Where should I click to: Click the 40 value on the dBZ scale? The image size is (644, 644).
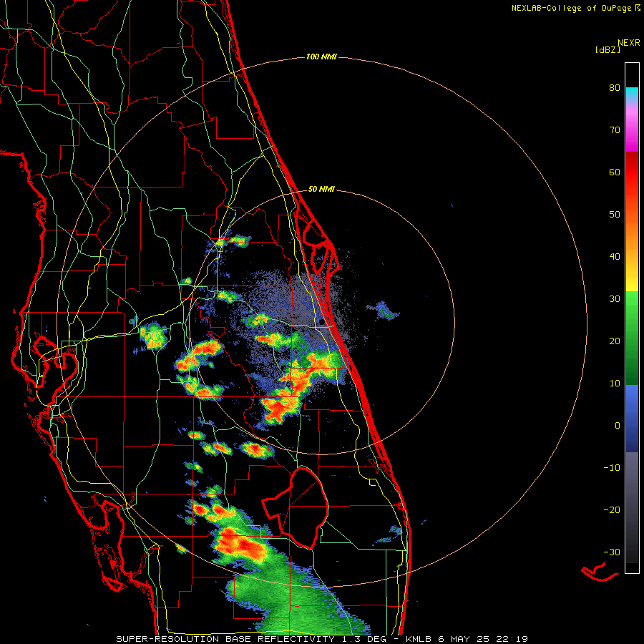click(615, 257)
